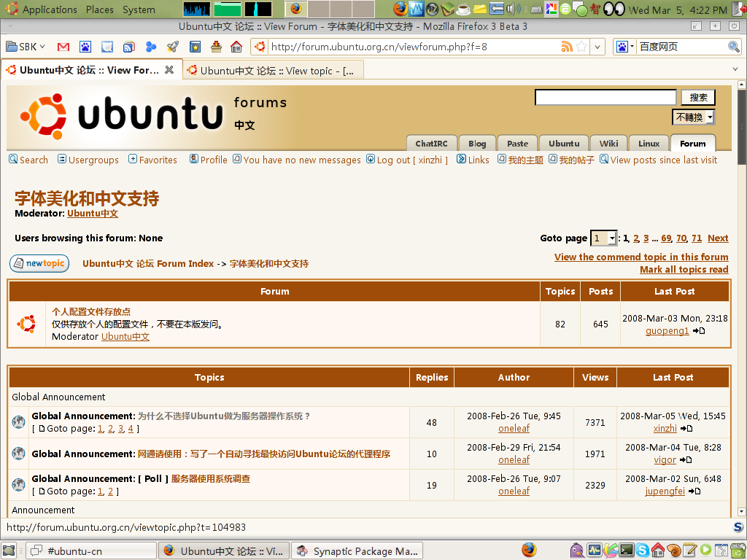Open the SBK bookmarks folder dropdown

26,47
